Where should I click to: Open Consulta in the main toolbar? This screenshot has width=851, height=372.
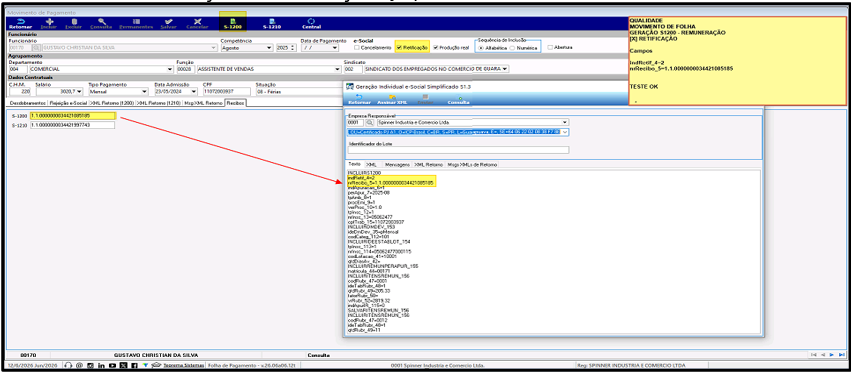pos(101,23)
